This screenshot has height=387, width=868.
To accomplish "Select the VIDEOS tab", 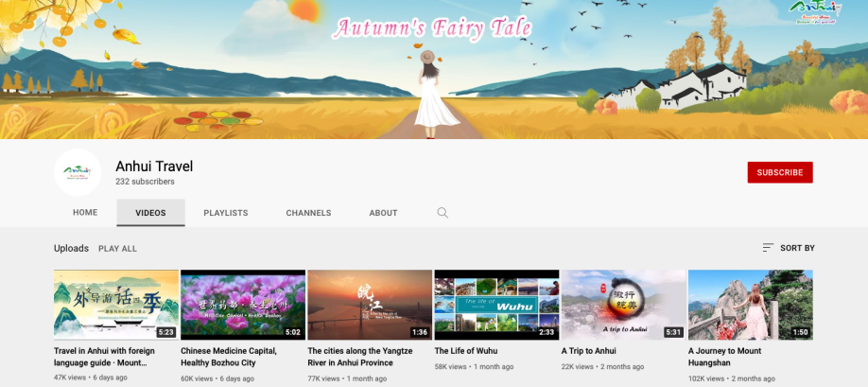I will (x=150, y=213).
